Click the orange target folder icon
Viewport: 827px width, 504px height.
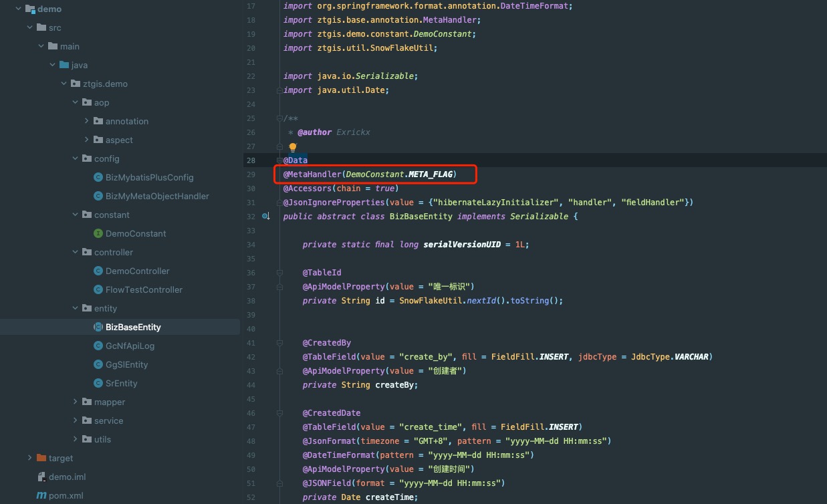(41, 458)
